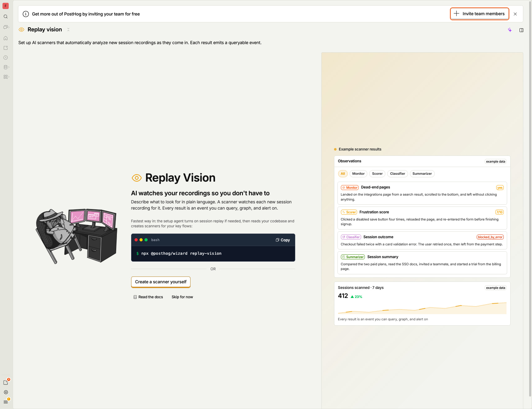Screen dimensions: 532x409
Task: Select the Classifier filter chip
Action: tap(397, 174)
